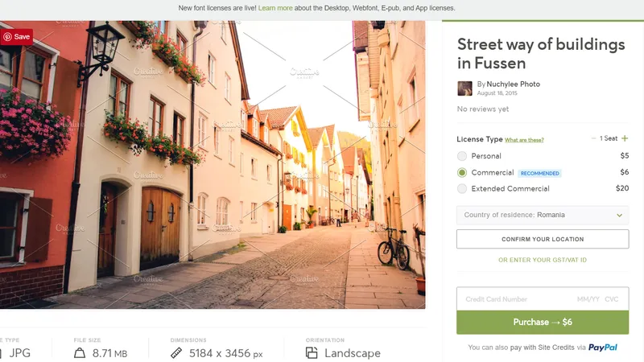Screen dimensions: 644x362
Task: Select the Personal license radio button
Action: [x=462, y=156]
